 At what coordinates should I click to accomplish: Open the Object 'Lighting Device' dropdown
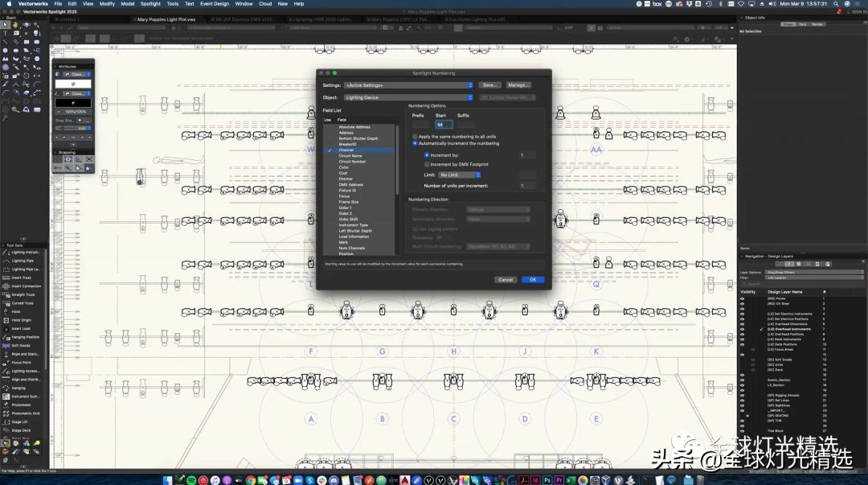[x=408, y=97]
